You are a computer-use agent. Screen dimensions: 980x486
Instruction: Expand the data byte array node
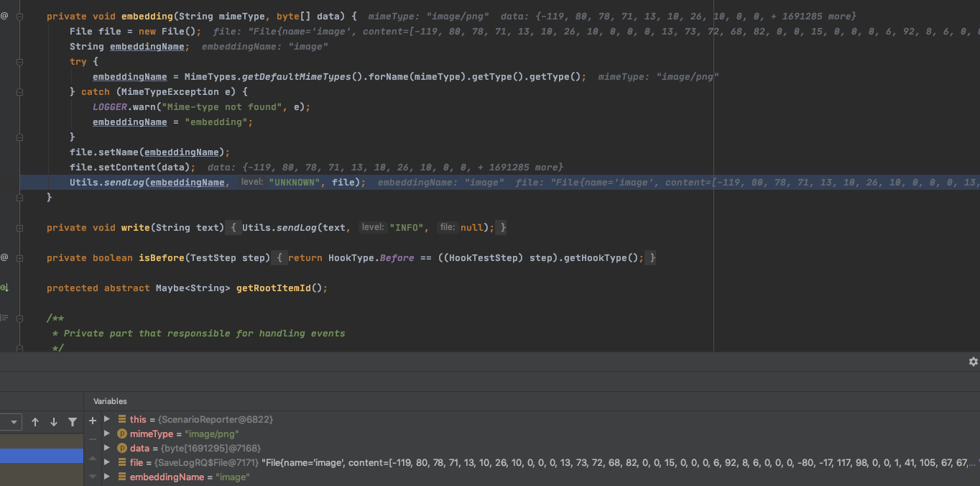pos(107,448)
